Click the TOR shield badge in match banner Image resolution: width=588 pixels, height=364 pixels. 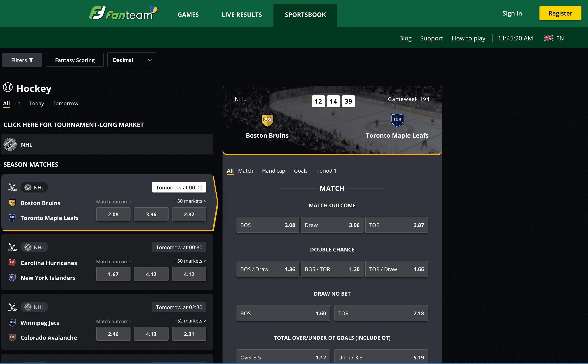(x=397, y=120)
